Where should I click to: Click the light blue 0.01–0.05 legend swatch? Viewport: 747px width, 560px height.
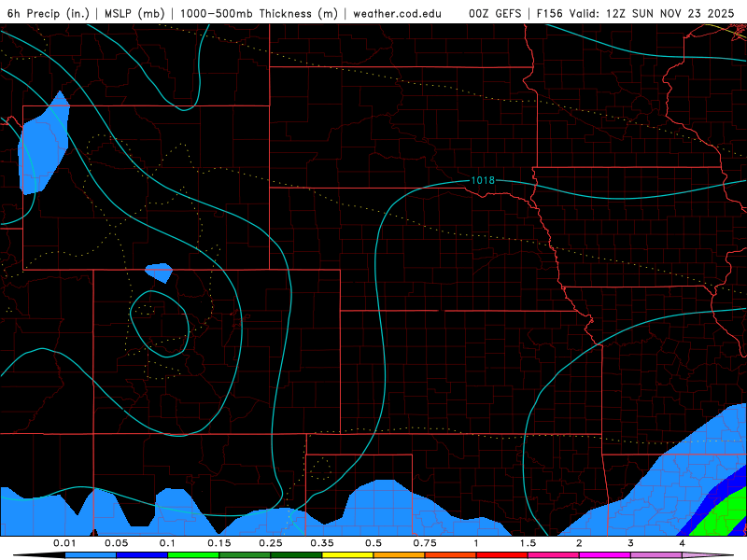91,555
